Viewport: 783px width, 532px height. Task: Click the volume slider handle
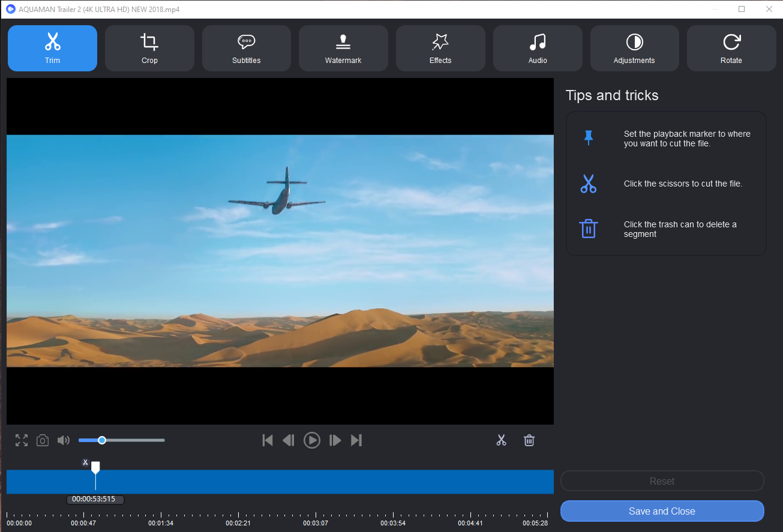click(102, 440)
